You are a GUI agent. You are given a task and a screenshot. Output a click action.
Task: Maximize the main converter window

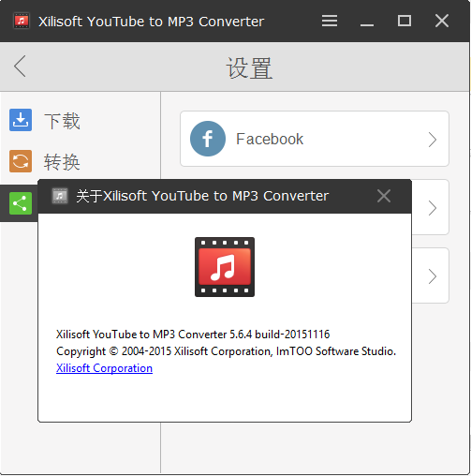pos(405,21)
